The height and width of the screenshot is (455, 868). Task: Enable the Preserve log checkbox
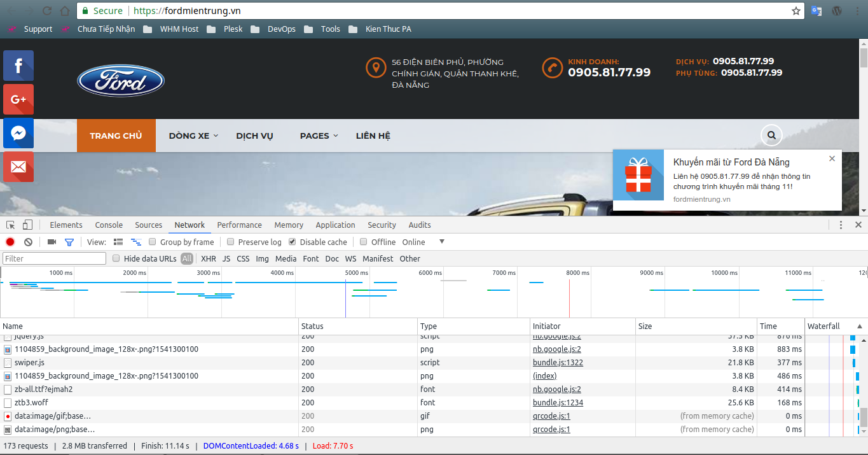[x=230, y=242]
